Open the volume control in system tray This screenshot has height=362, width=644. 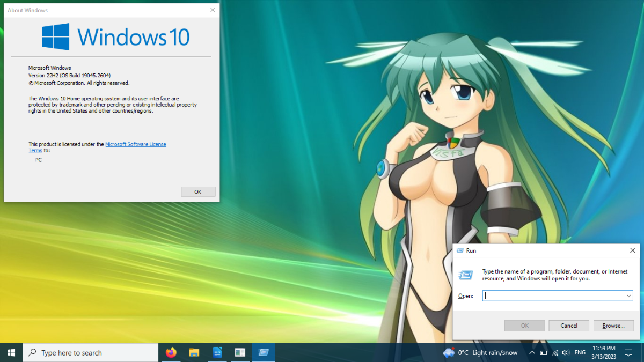coord(566,353)
